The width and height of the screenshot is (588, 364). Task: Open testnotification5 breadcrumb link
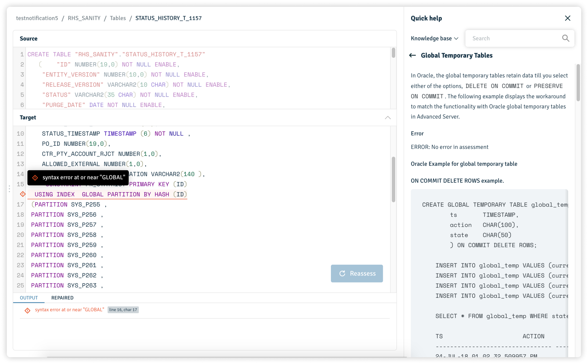point(37,18)
